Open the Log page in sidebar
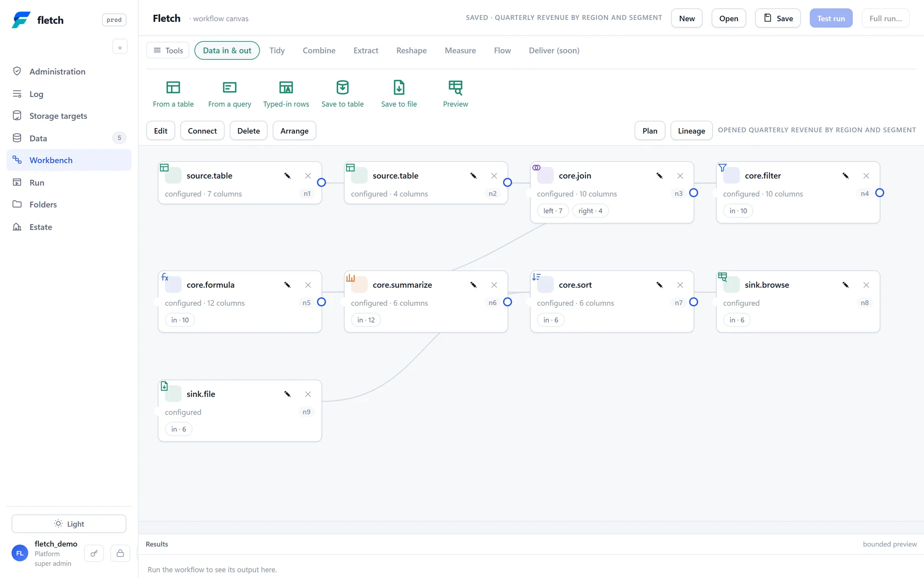Viewport: 924px width, 578px height. tap(69, 94)
